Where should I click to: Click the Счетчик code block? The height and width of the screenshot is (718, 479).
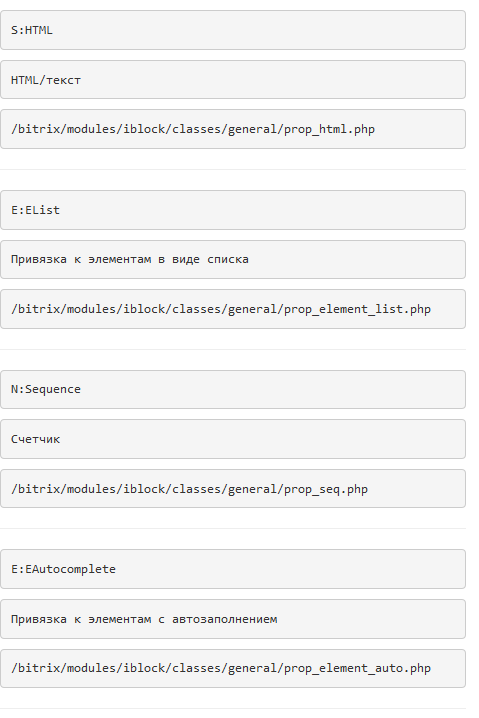(233, 439)
